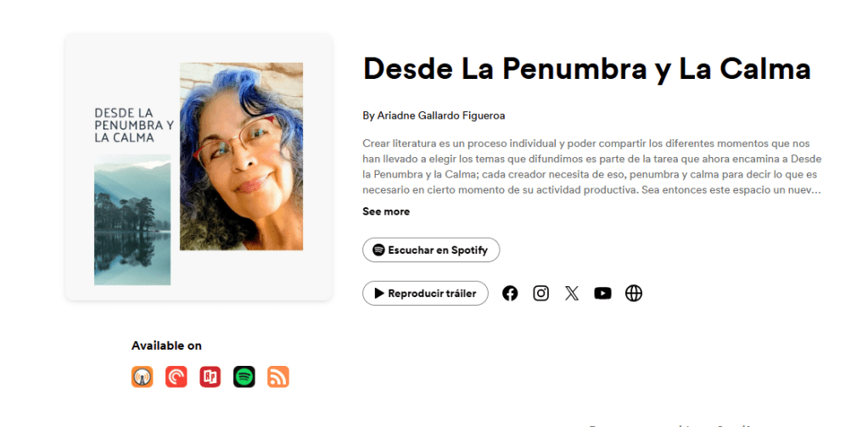This screenshot has height=427, width=868.
Task: Go to the YouTube channel icon
Action: [x=602, y=294]
